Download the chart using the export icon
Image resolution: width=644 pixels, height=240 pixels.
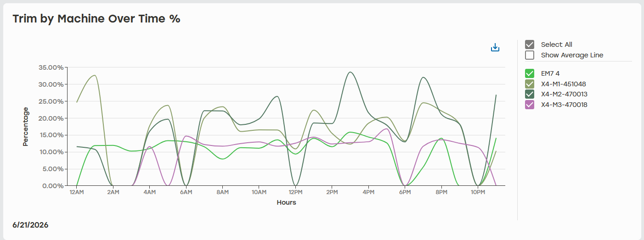click(495, 47)
